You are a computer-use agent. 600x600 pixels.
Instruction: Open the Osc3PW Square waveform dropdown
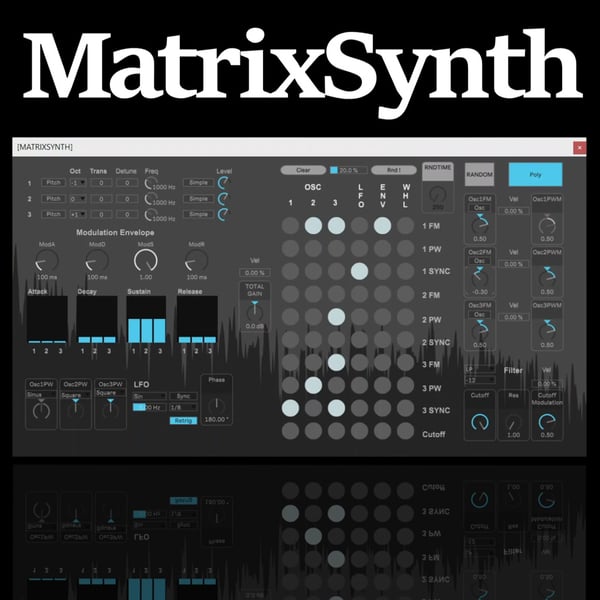[x=110, y=393]
